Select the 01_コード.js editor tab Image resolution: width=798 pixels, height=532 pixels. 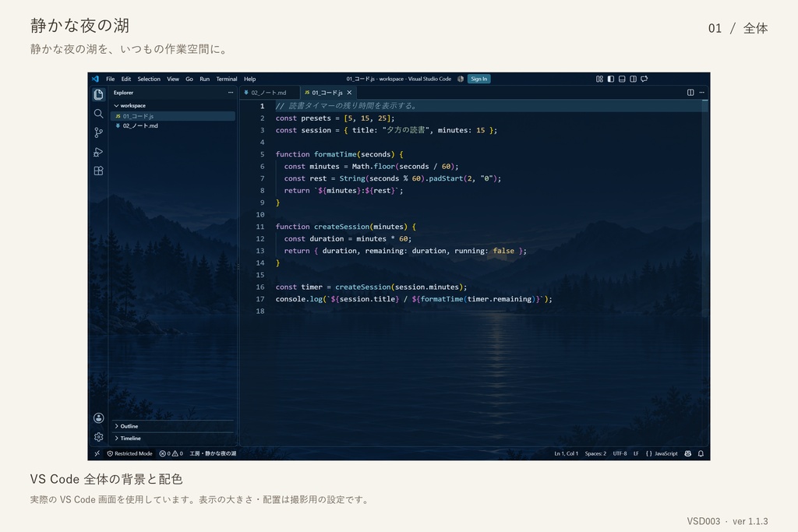click(x=327, y=93)
